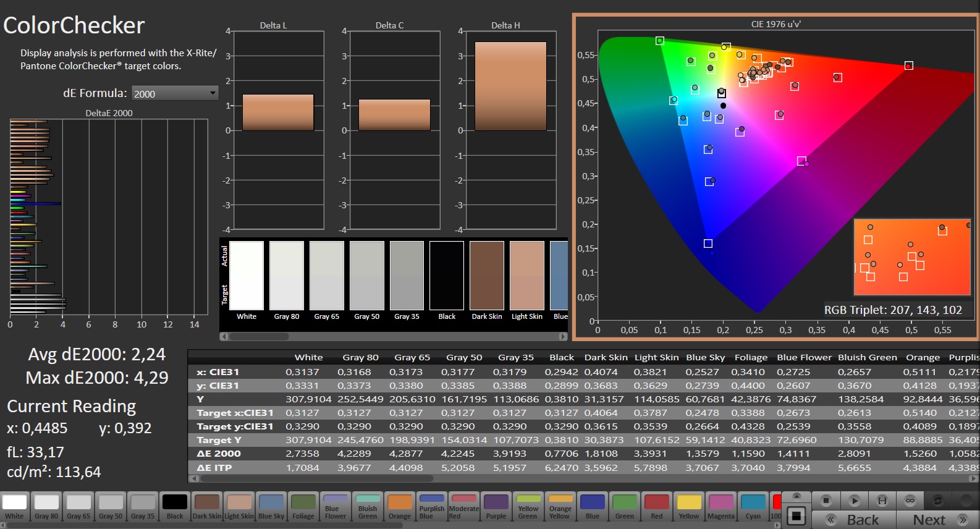The image size is (980, 529).
Task: Click the Light Skin actual/target comparison swatch
Action: [526, 276]
